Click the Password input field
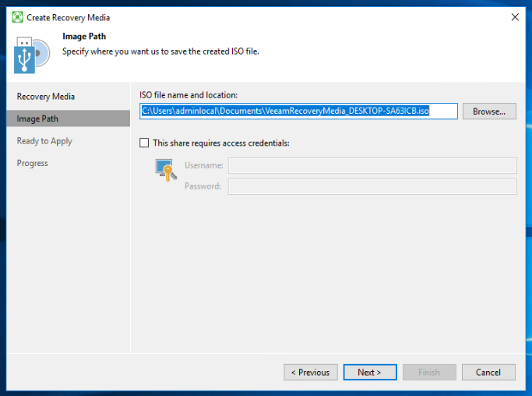 pos(372,186)
